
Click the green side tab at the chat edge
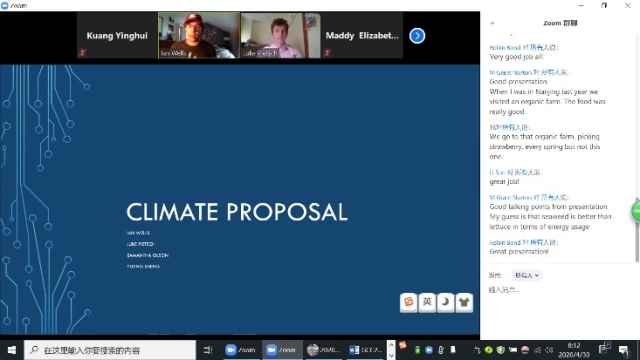[x=636, y=211]
